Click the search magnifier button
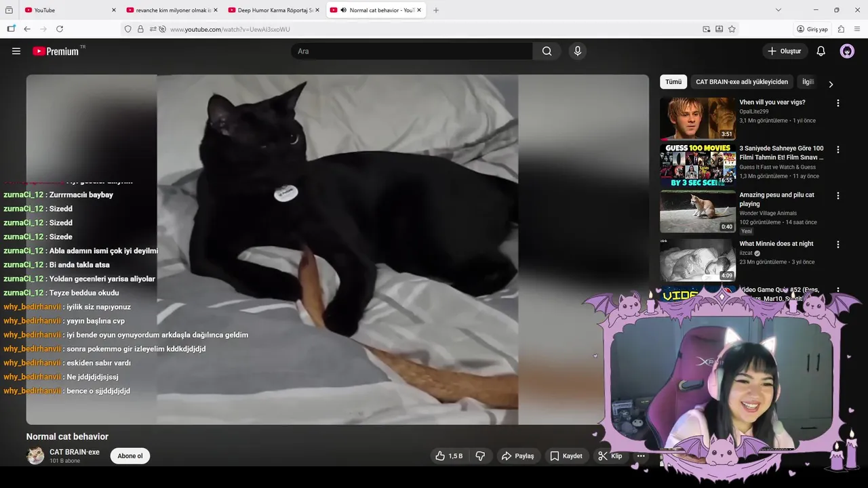 click(x=547, y=51)
